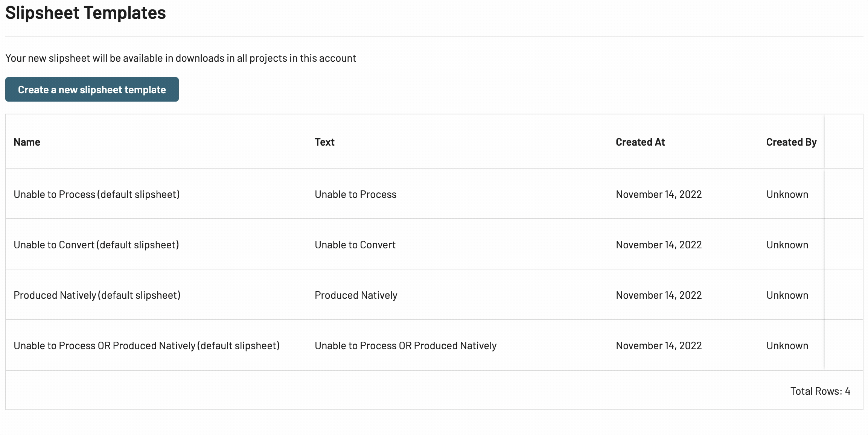Viewport: 868px width, 435px height.
Task: Click the slipsheet availability description text
Action: coord(181,58)
